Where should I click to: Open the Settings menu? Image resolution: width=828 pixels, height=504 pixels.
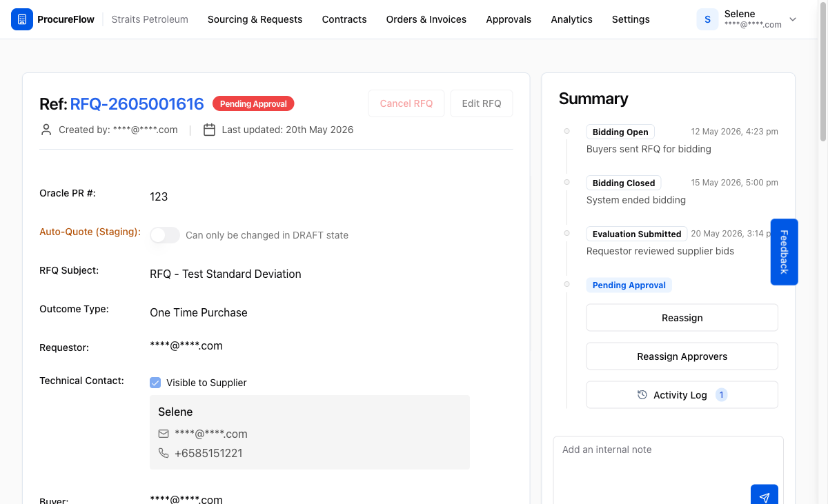(631, 19)
